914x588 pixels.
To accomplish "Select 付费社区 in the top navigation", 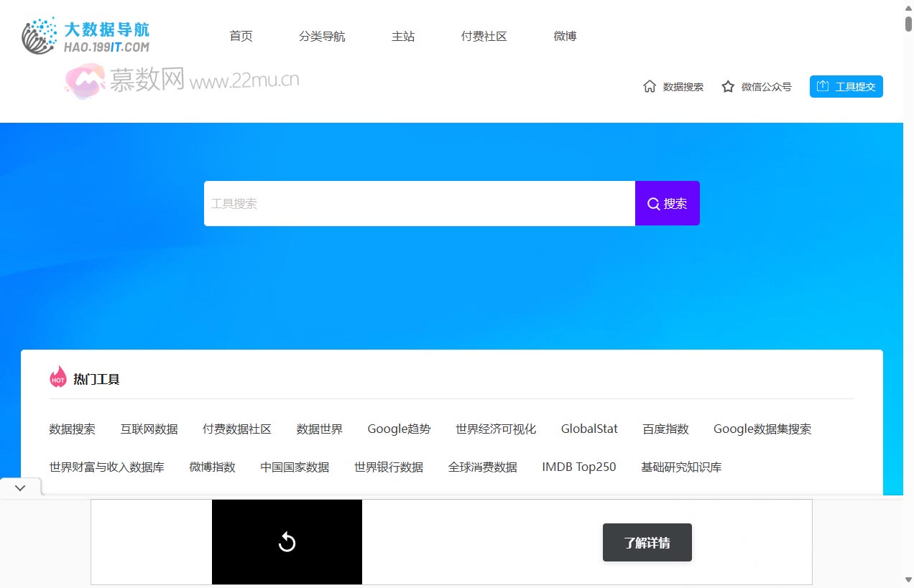I will pyautogui.click(x=484, y=36).
